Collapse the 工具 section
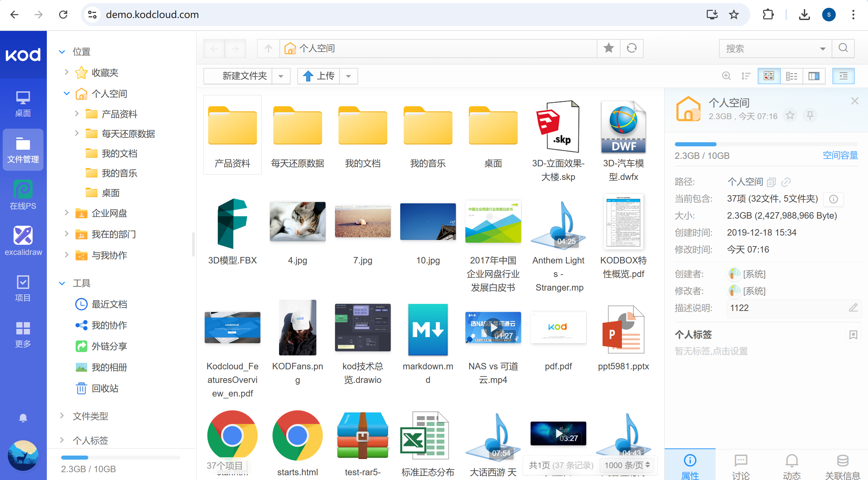The image size is (868, 480). [62, 283]
